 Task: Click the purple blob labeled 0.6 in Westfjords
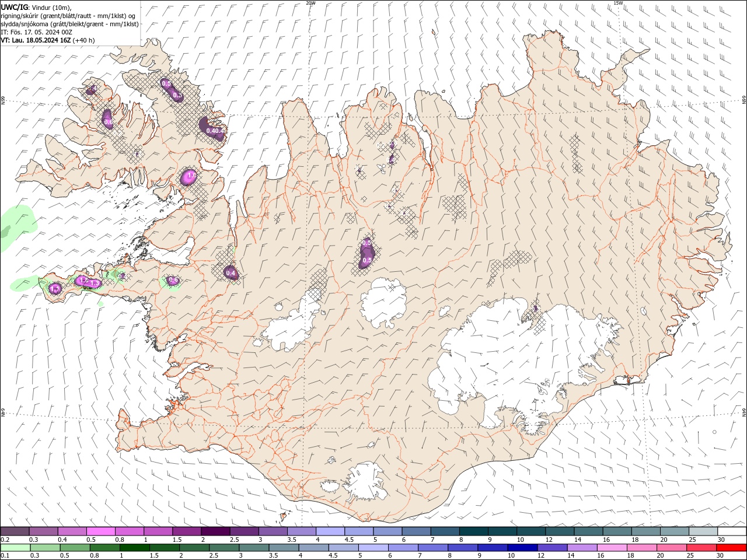pyautogui.click(x=107, y=119)
